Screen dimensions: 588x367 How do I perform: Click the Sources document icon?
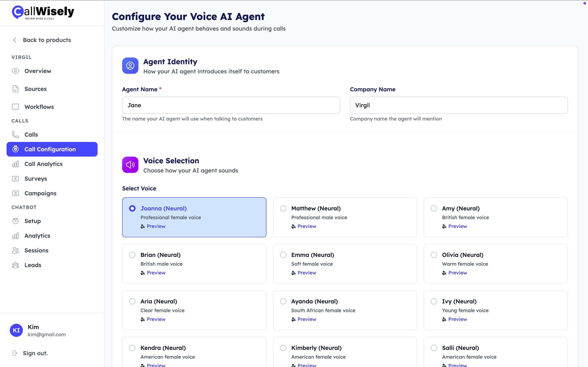[16, 89]
